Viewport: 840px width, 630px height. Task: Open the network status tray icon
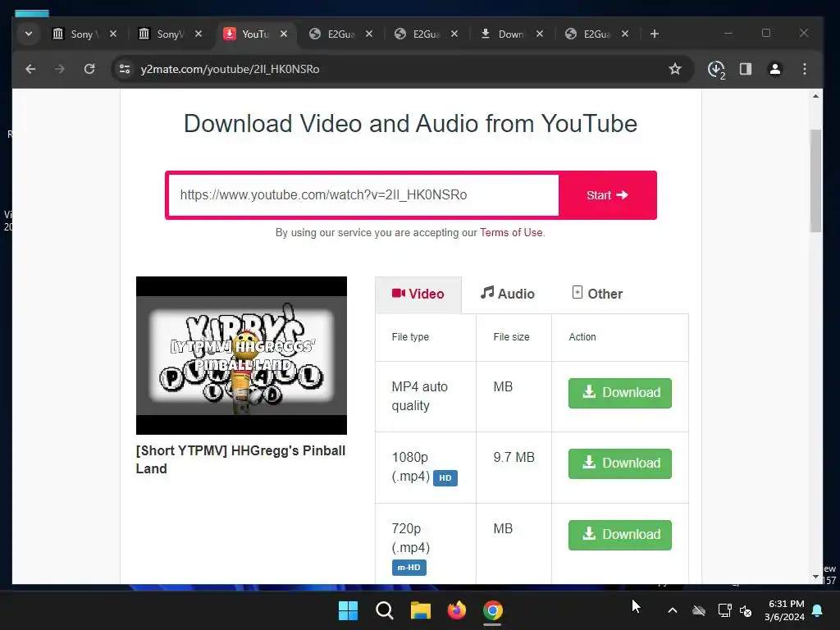click(x=724, y=610)
